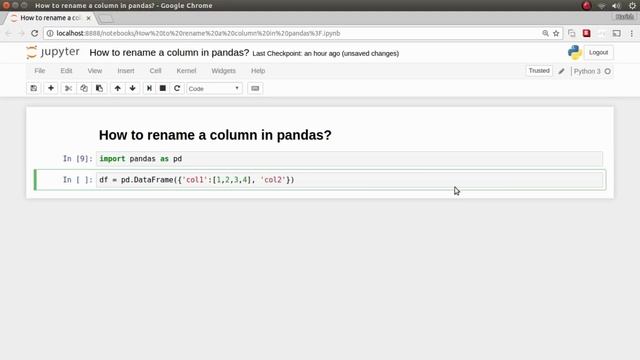This screenshot has width=640, height=360.
Task: Click the system volume icon
Action: 616,6
